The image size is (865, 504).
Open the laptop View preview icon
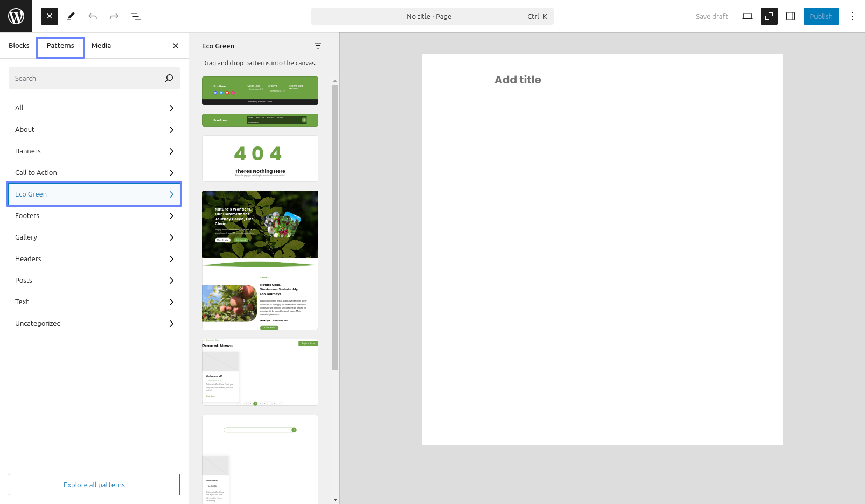[748, 16]
